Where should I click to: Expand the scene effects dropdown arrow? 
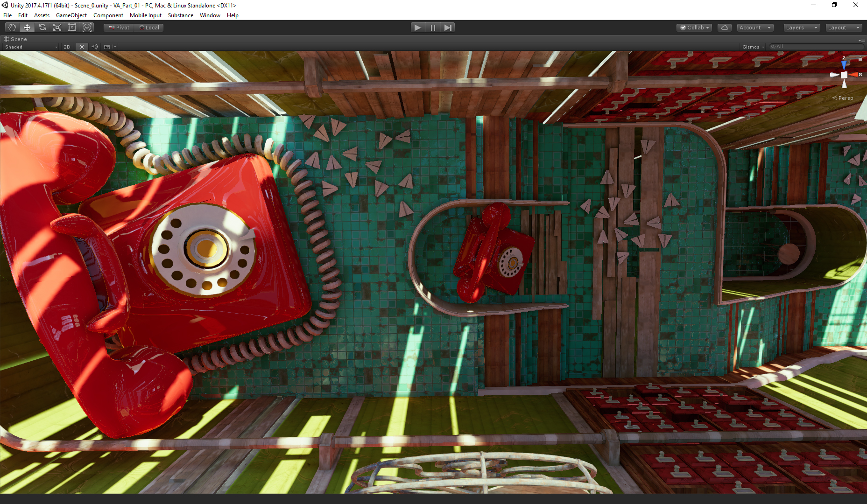pos(115,47)
